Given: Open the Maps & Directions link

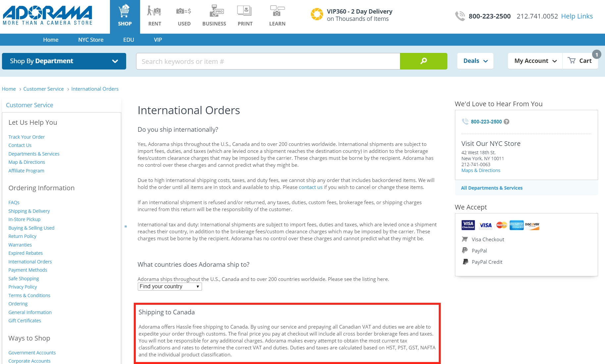Looking at the screenshot, I should [x=480, y=170].
